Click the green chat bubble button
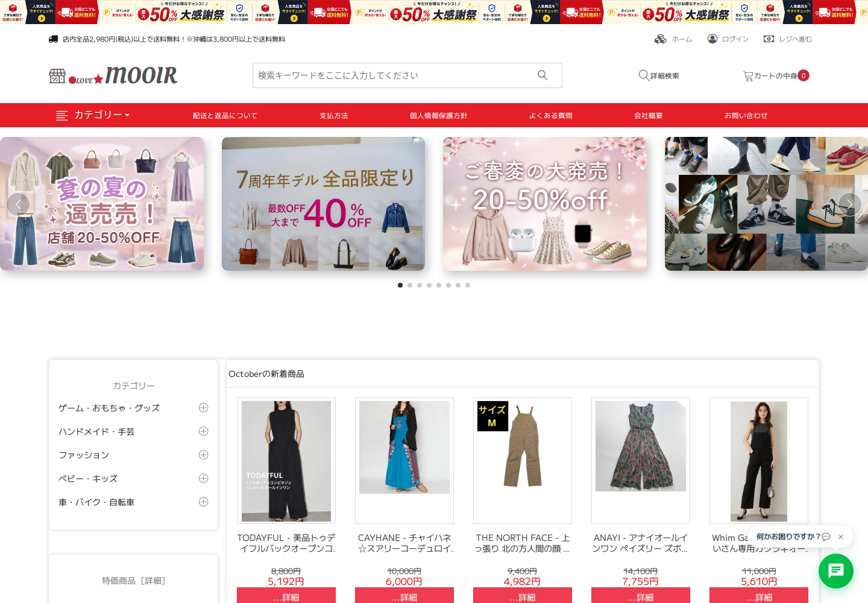The image size is (868, 603). coord(835,570)
